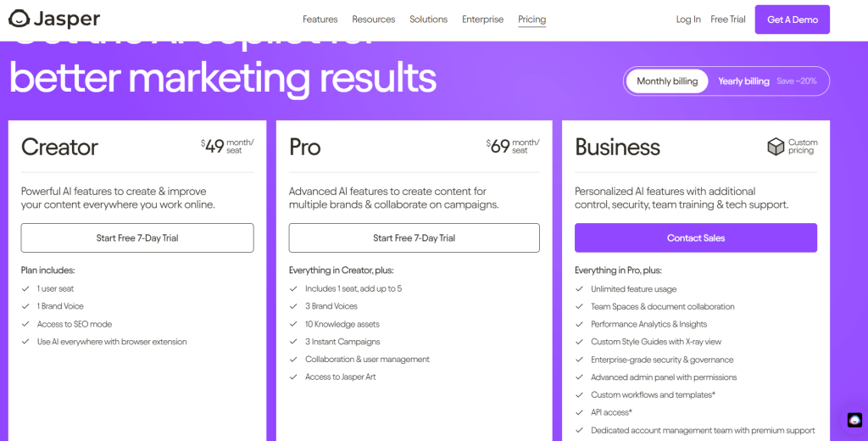Viewport: 868px width, 441px height.
Task: Open the Features menu
Action: [x=320, y=20]
